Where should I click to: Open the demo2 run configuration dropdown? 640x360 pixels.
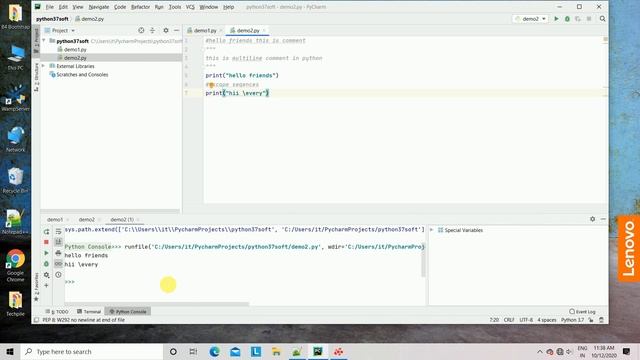click(x=530, y=19)
